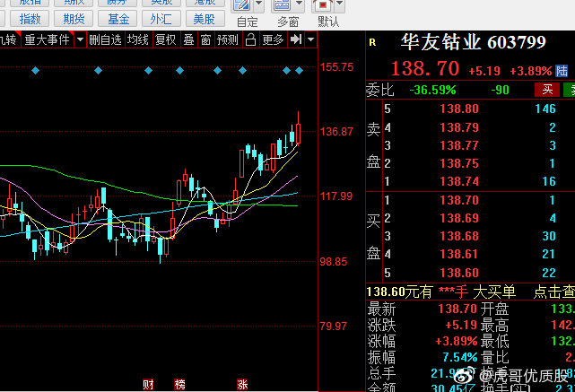Click the 自定 custom layout icon

pyautogui.click(x=240, y=5)
